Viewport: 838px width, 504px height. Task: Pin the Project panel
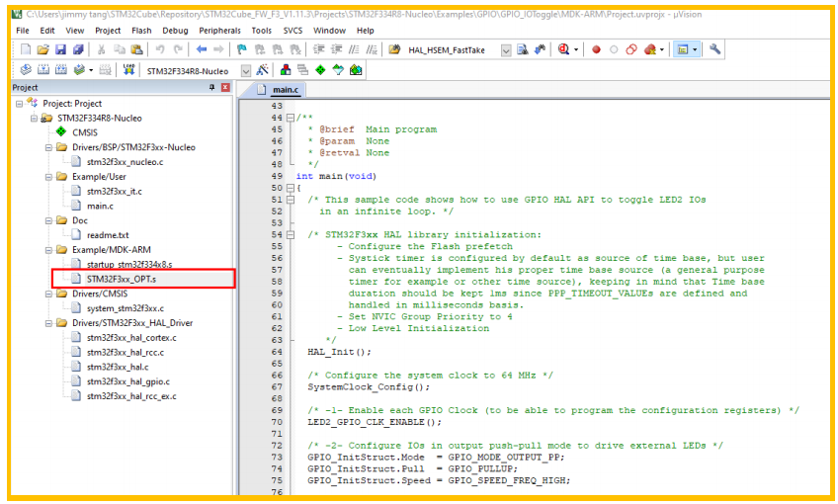point(212,87)
